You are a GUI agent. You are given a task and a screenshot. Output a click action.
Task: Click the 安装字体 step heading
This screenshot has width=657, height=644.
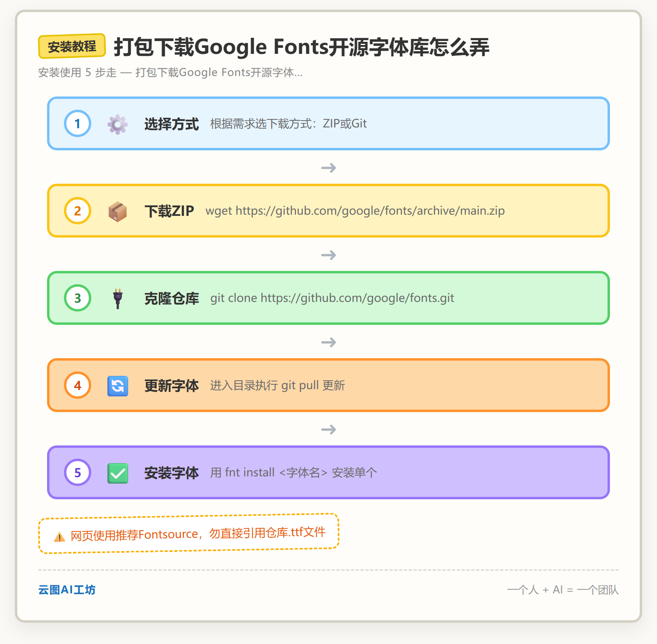(x=172, y=473)
